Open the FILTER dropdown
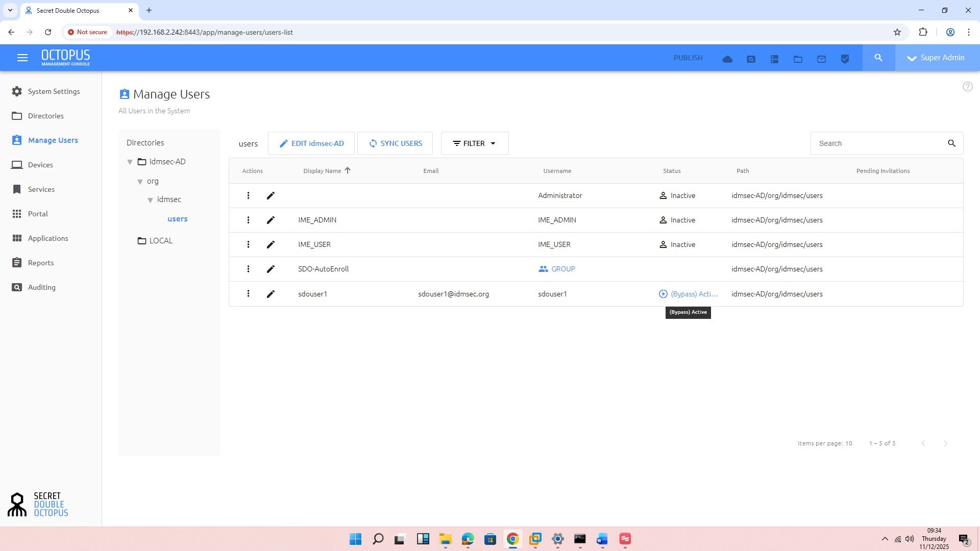The image size is (980, 551). point(474,143)
